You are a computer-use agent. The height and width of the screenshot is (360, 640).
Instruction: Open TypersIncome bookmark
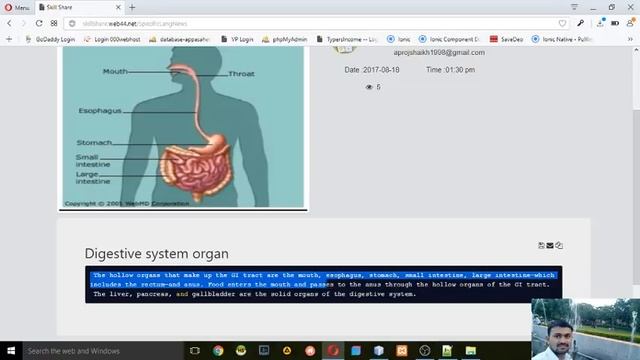[347, 39]
